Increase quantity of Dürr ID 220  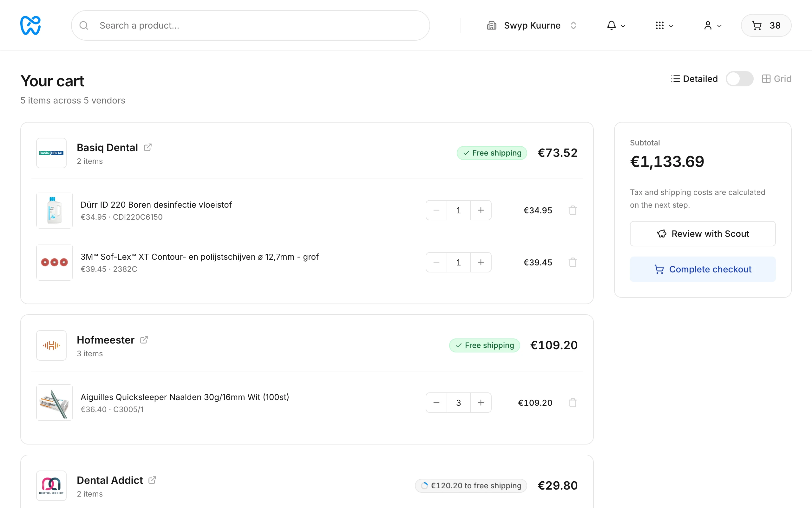[481, 210]
